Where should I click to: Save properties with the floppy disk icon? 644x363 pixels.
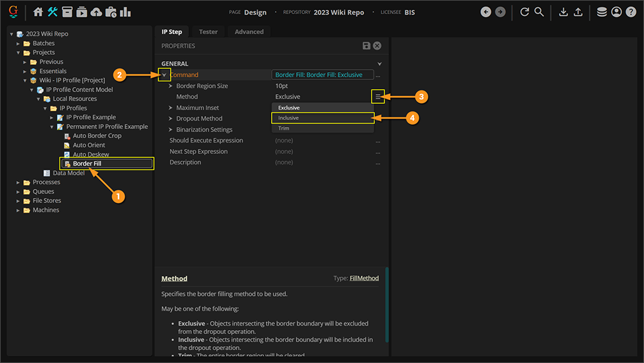(x=366, y=46)
